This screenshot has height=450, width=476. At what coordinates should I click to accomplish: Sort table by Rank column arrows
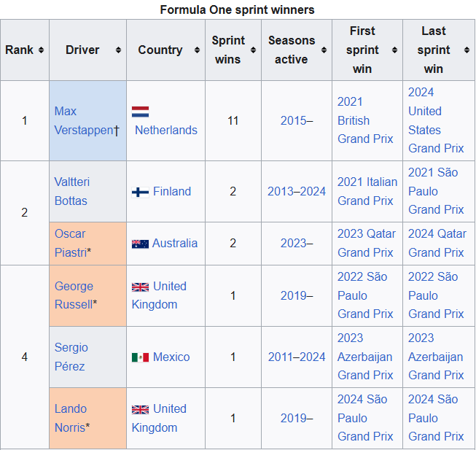click(x=41, y=50)
